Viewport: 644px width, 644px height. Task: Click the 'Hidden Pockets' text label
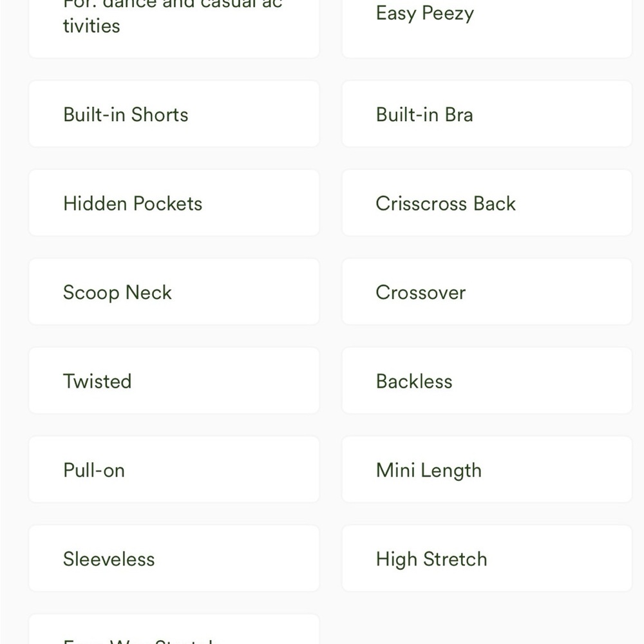133,204
